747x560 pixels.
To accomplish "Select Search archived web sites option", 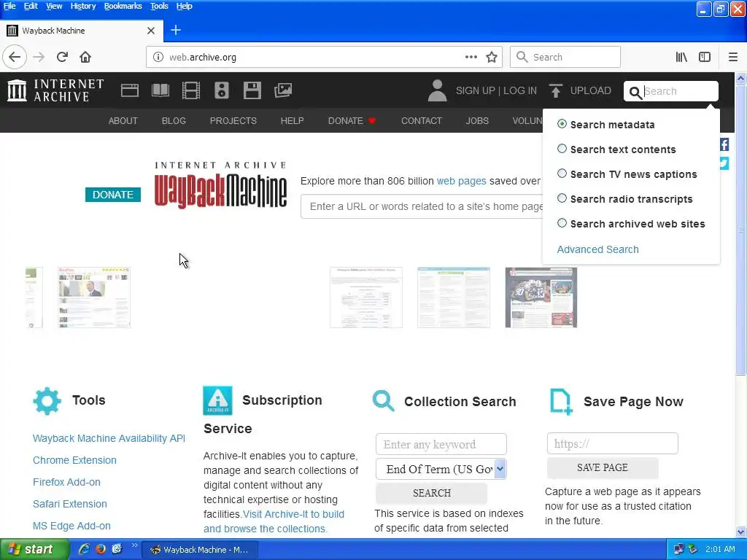I will point(562,223).
